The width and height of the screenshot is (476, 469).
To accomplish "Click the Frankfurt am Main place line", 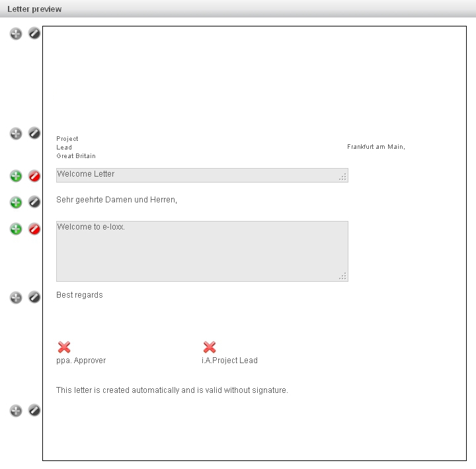I will click(376, 147).
